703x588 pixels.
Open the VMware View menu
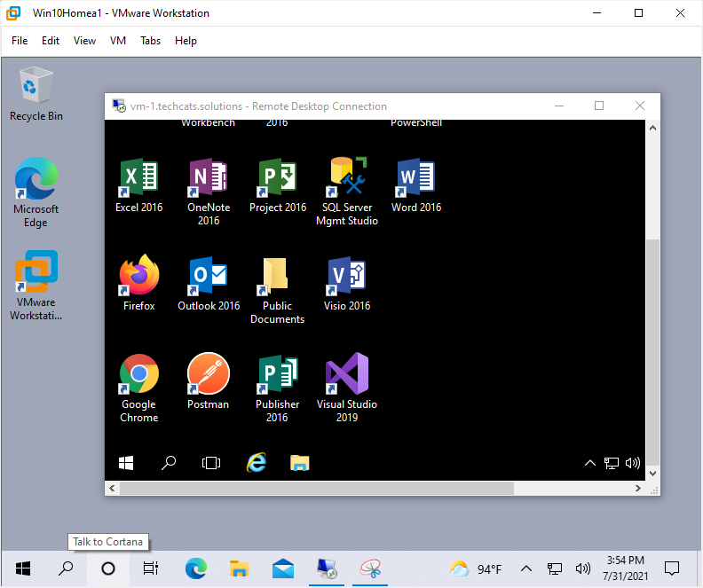pyautogui.click(x=84, y=41)
